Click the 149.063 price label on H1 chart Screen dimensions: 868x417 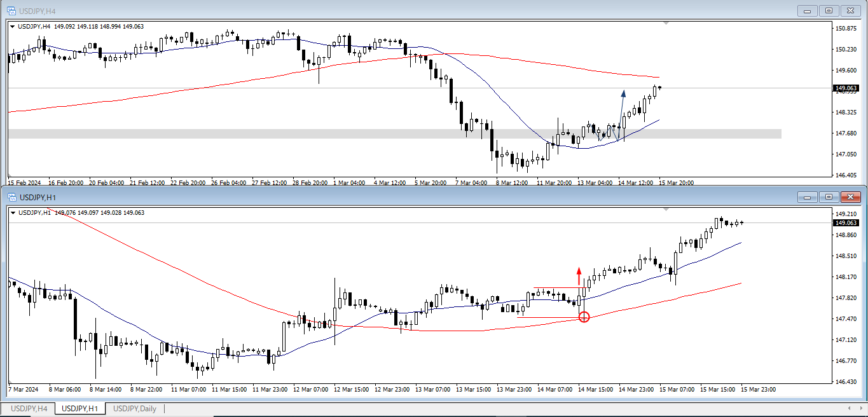846,223
